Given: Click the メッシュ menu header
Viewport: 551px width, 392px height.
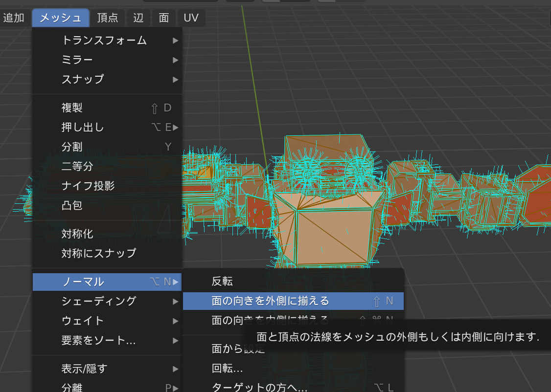Looking at the screenshot, I should tap(61, 18).
